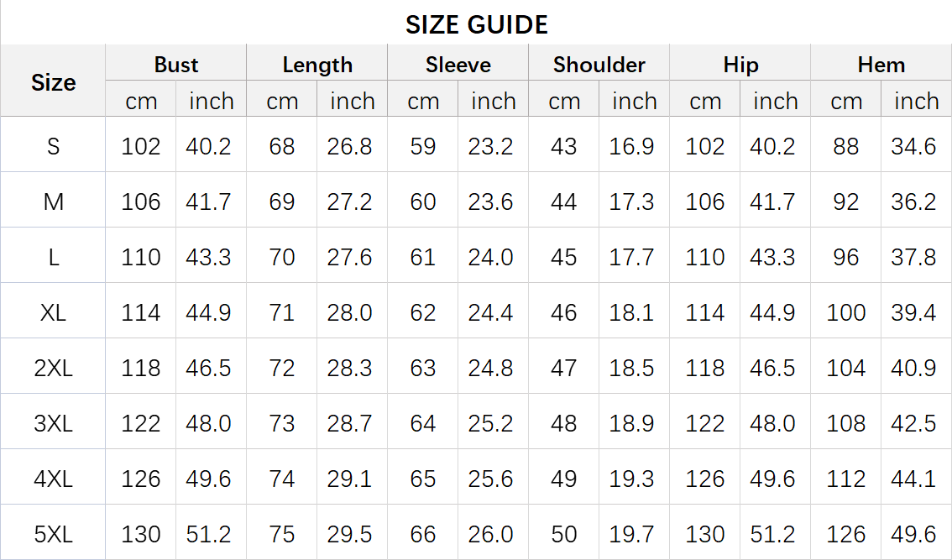
Task: Select the XL size row label
Action: pyautogui.click(x=54, y=312)
